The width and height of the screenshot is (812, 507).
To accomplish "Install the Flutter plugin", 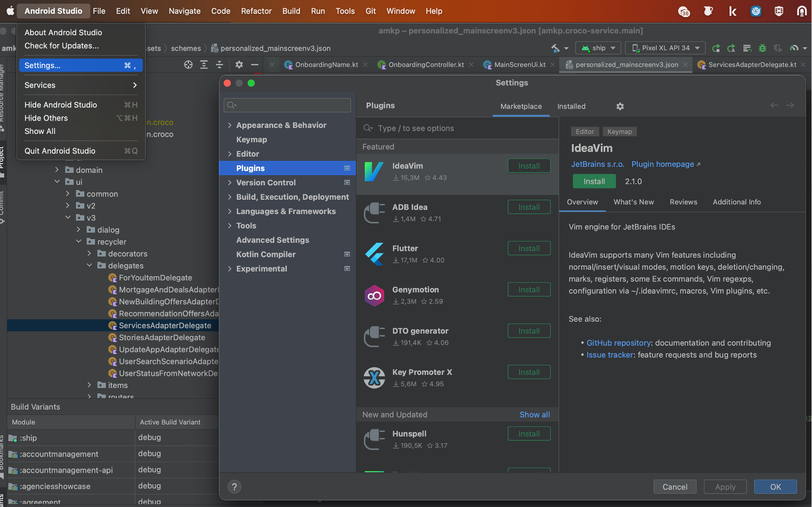I will click(x=529, y=248).
